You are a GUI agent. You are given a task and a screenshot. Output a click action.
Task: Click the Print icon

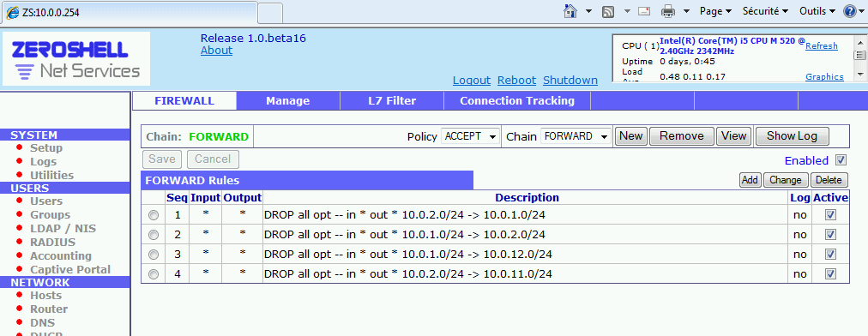pyautogui.click(x=669, y=11)
